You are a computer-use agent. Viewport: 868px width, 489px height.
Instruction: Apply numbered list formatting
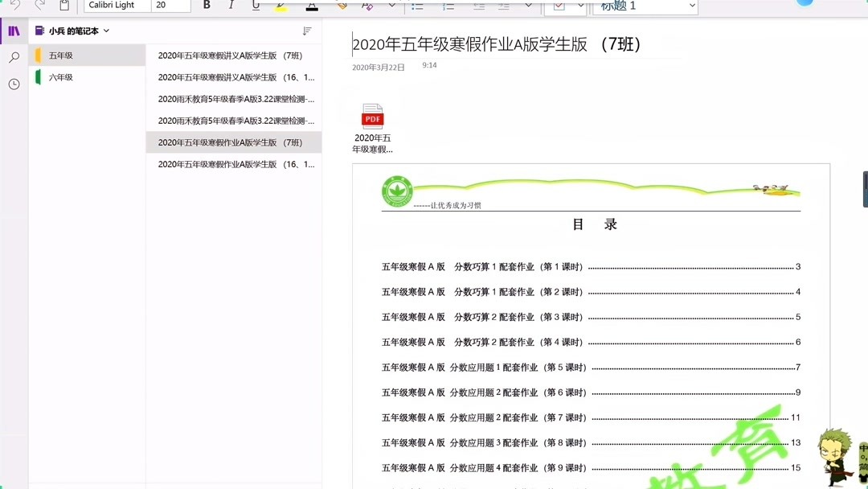click(x=448, y=5)
